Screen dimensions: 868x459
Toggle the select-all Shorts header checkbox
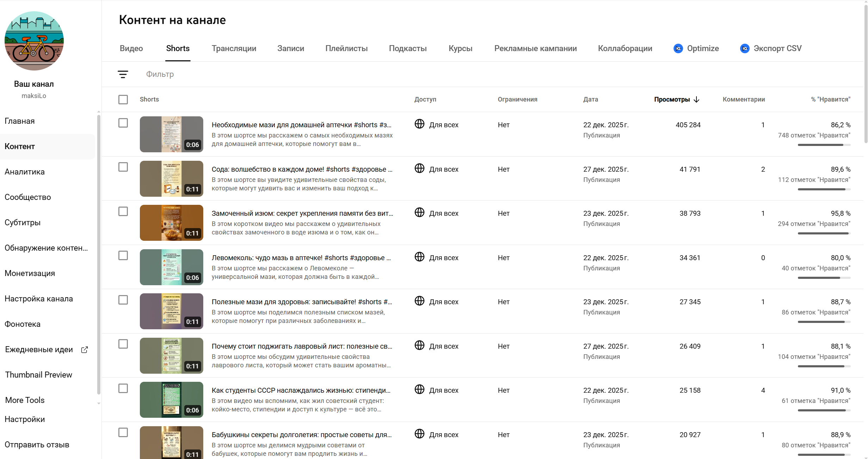123,100
